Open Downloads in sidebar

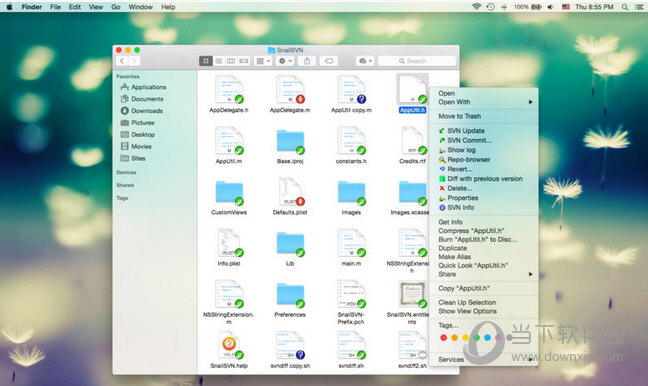[x=142, y=111]
